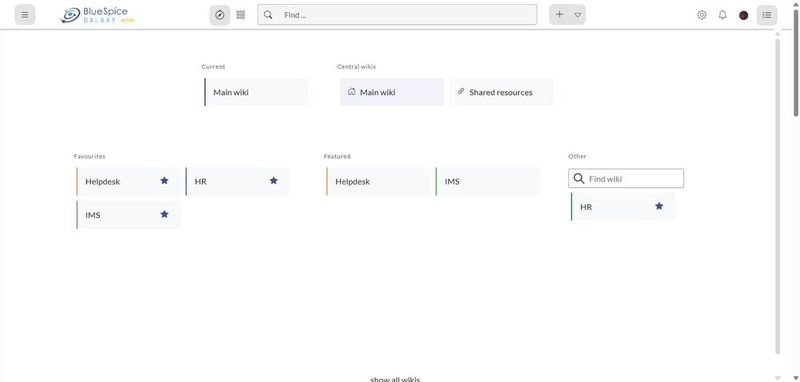
Task: Unfavourite Helpdesk using its star
Action: (164, 181)
